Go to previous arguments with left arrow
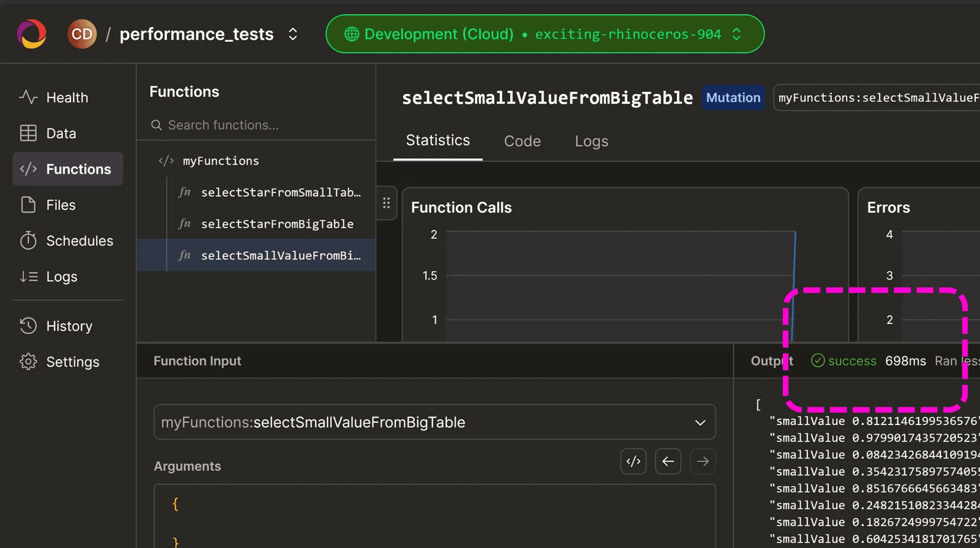The image size is (980, 548). (668, 461)
